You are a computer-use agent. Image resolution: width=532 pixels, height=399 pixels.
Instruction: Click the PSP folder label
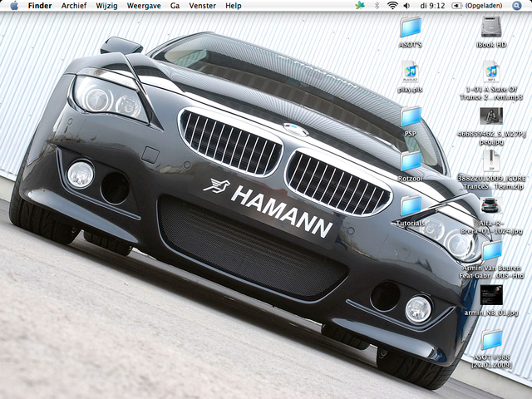pyautogui.click(x=411, y=134)
